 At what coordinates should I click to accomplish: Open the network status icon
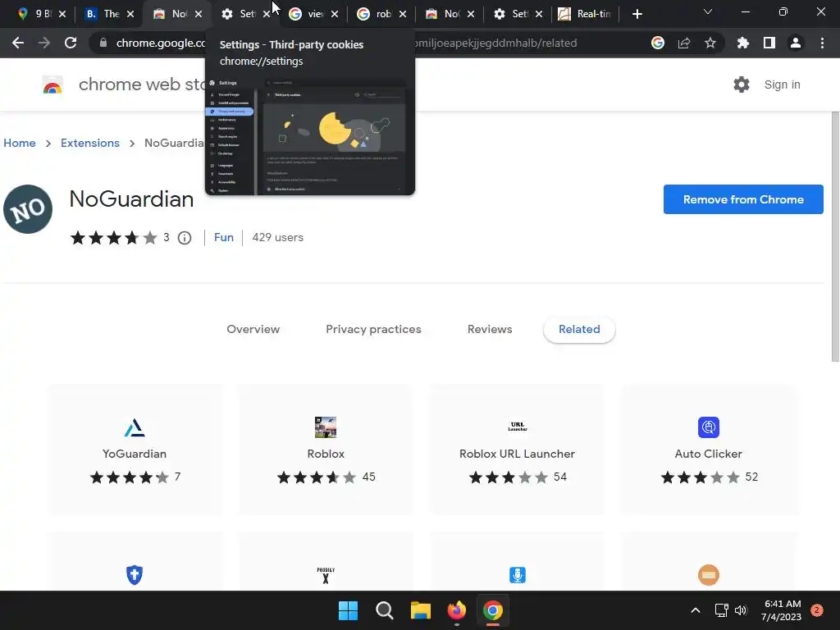pyautogui.click(x=721, y=610)
